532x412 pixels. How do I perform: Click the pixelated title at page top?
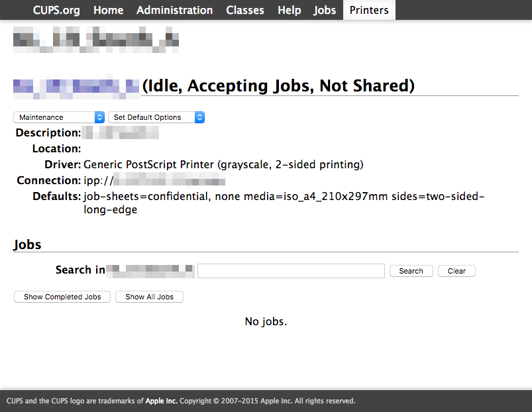click(x=96, y=40)
